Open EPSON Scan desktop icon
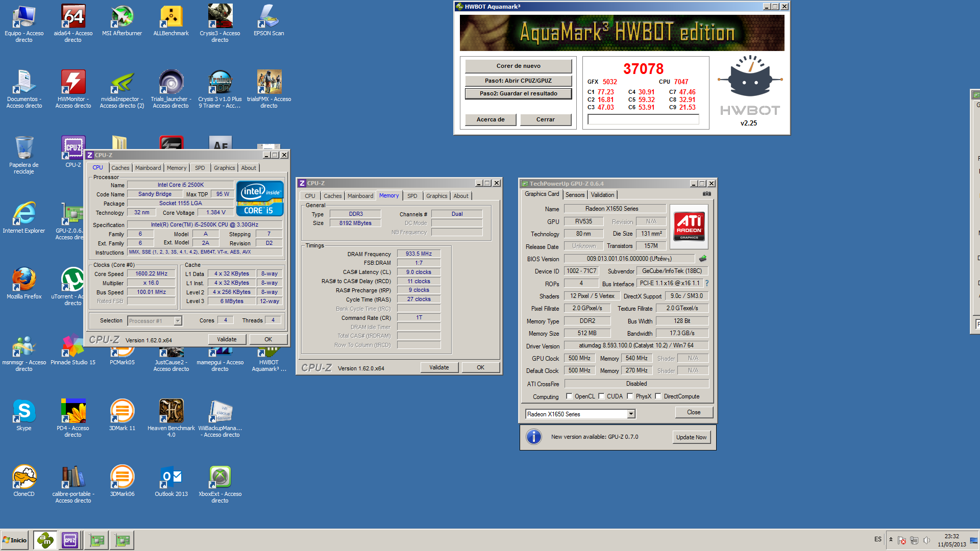Screen dimensions: 980x551 tap(269, 20)
